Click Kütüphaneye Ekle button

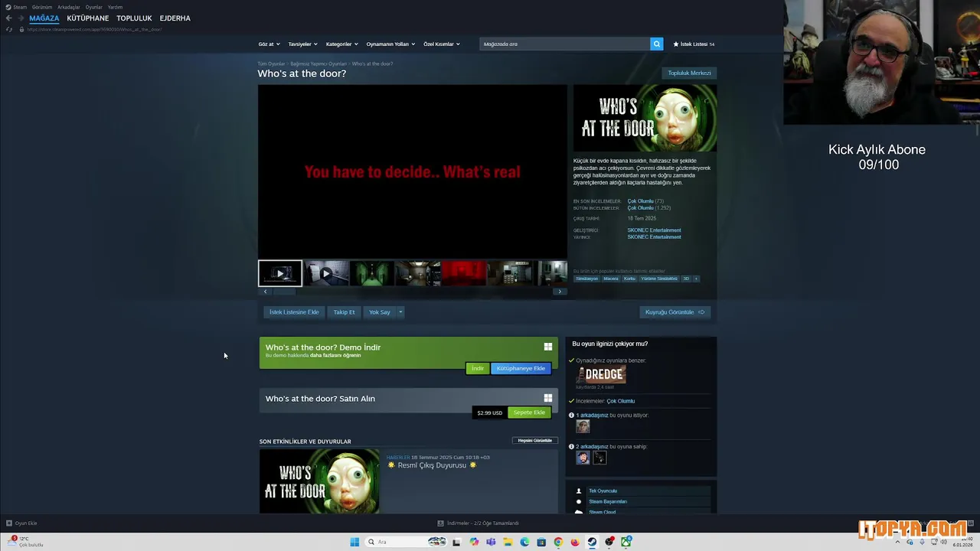click(x=521, y=369)
